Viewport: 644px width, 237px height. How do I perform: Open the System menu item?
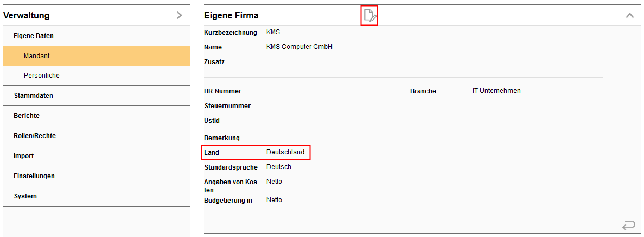coord(25,196)
